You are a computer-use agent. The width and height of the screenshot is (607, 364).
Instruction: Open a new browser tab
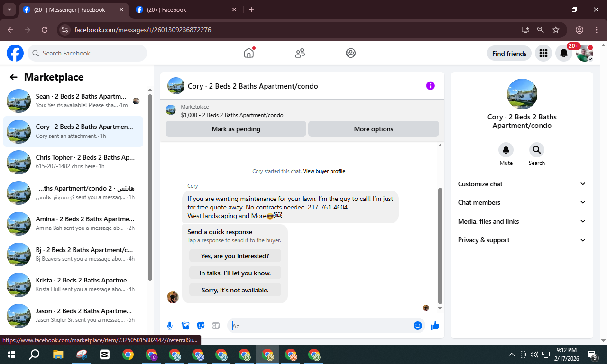251,9
